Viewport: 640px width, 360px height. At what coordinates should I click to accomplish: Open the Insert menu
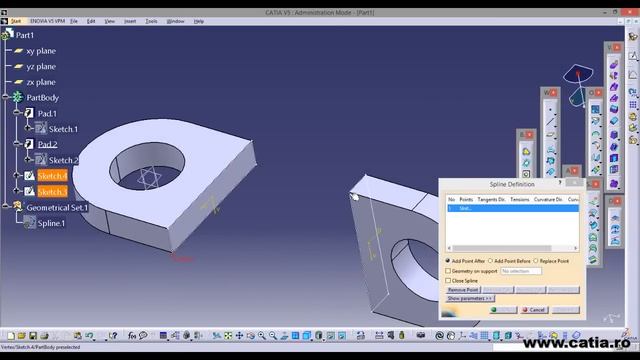pyautogui.click(x=130, y=21)
